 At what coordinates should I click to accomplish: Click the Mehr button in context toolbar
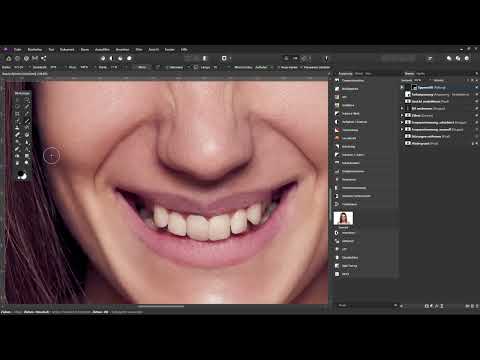coord(142,67)
